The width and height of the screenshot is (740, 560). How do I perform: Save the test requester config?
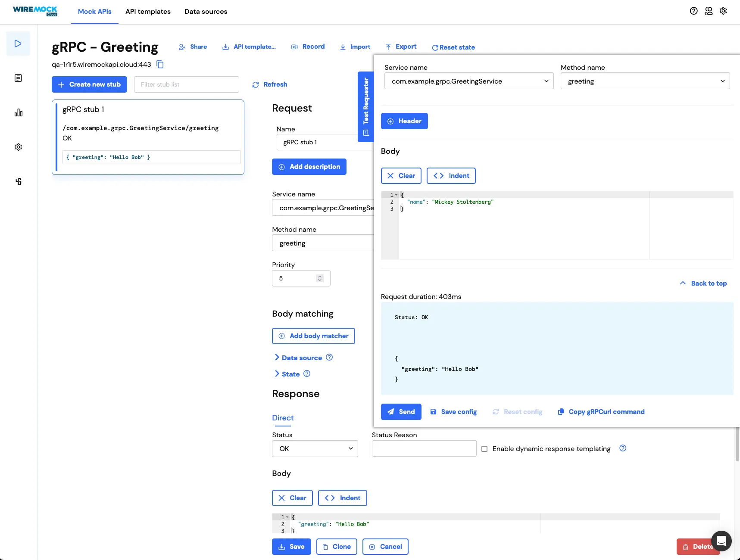[453, 412]
